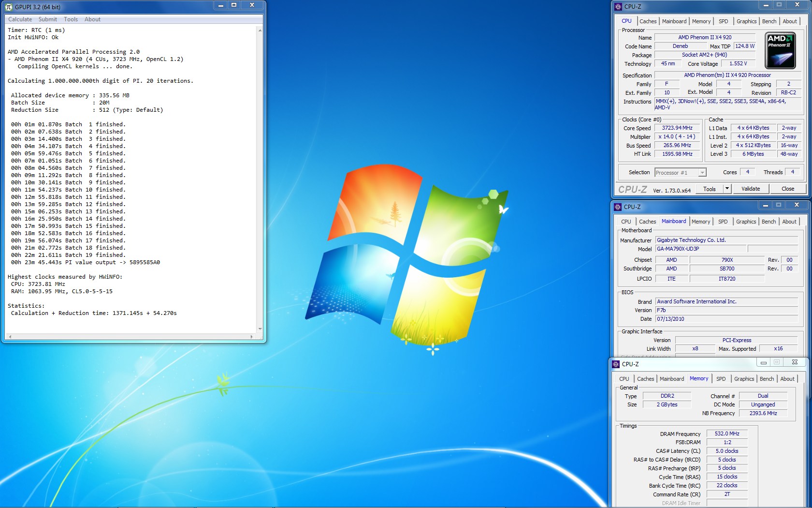Select Mainboard tab in the Memory CPU-Z window

(672, 379)
